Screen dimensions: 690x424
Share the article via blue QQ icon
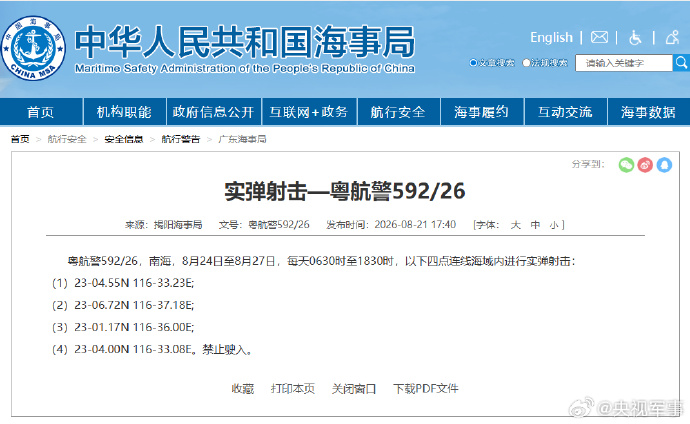click(x=664, y=165)
